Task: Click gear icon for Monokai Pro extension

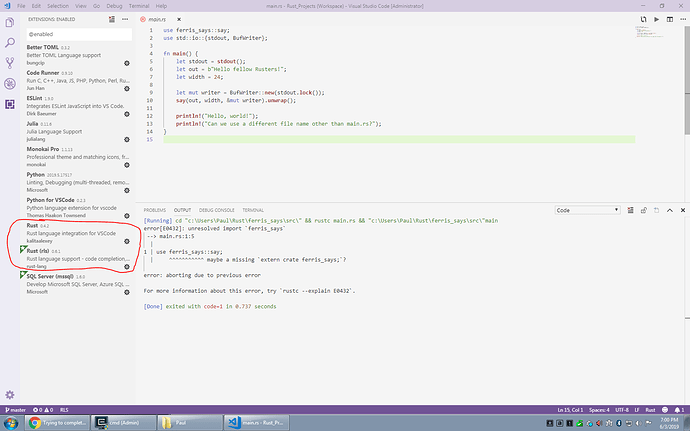Action: coord(127,165)
